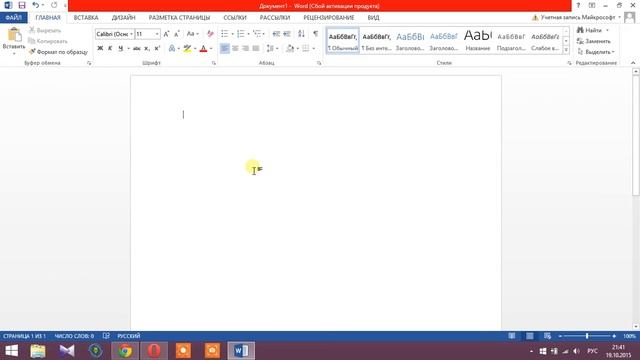Screen dimensions: 640x360
Task: Open the line spacing dropdown
Action: click(x=272, y=49)
